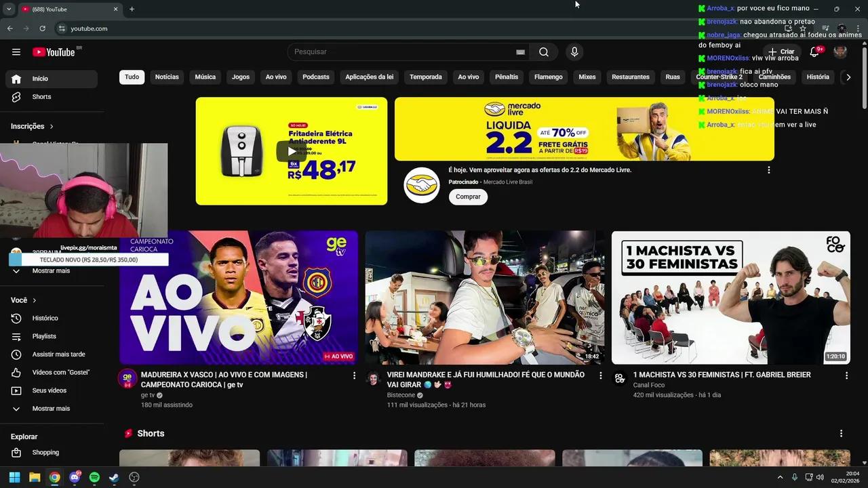Open Spotify from the taskbar

[94, 477]
